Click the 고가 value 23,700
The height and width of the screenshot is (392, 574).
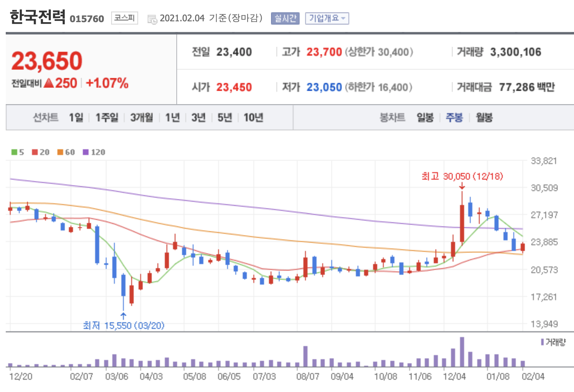(x=324, y=52)
